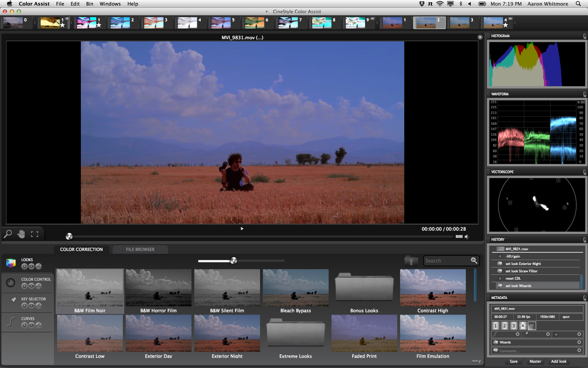This screenshot has height=368, width=588.
Task: Reset the Curves stage
Action: (24, 325)
